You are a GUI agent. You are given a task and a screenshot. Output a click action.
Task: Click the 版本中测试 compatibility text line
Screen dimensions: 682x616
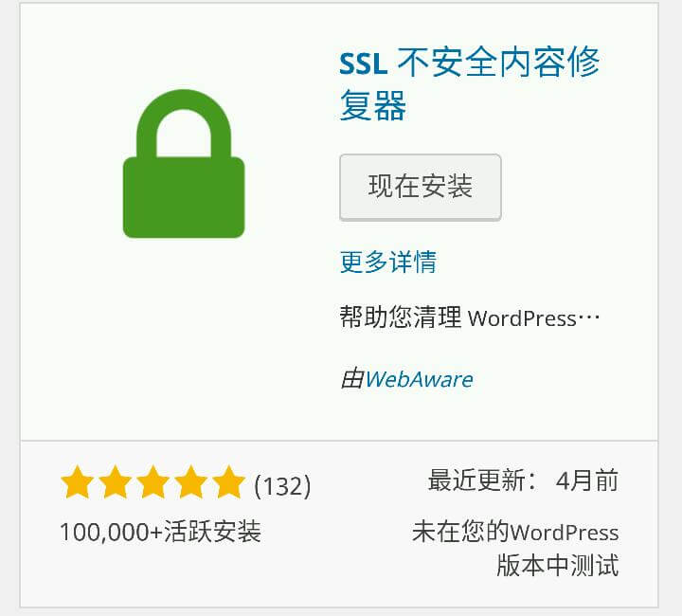pyautogui.click(x=558, y=565)
